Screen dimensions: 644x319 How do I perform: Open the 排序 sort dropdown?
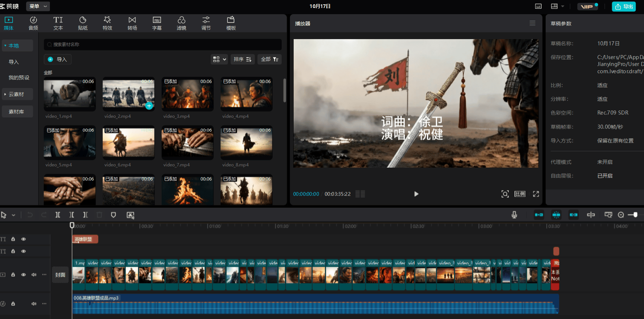242,59
